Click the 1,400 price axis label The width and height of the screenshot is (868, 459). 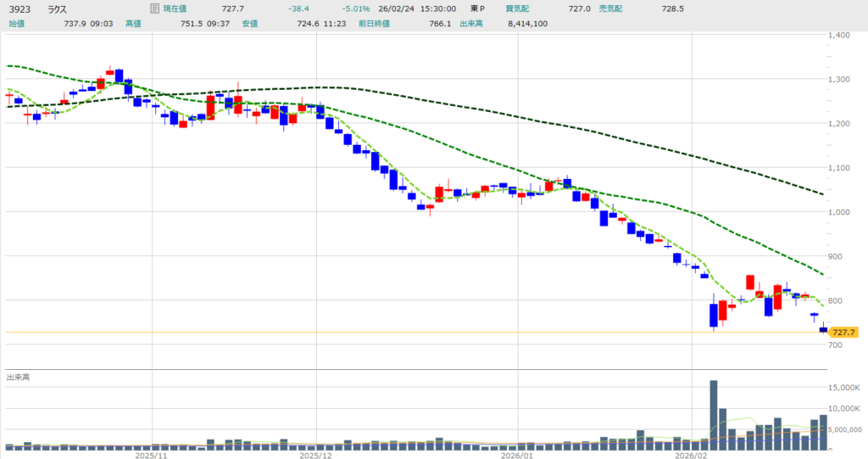tap(843, 35)
